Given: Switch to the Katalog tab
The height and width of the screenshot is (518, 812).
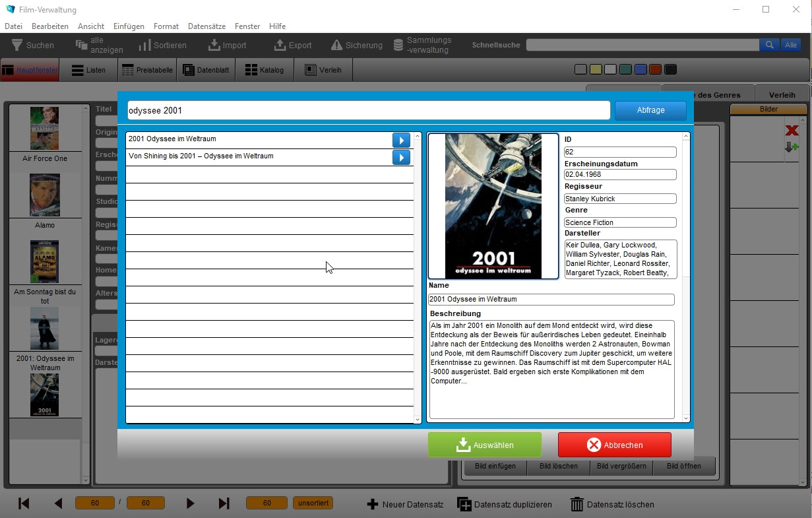Looking at the screenshot, I should coord(265,70).
